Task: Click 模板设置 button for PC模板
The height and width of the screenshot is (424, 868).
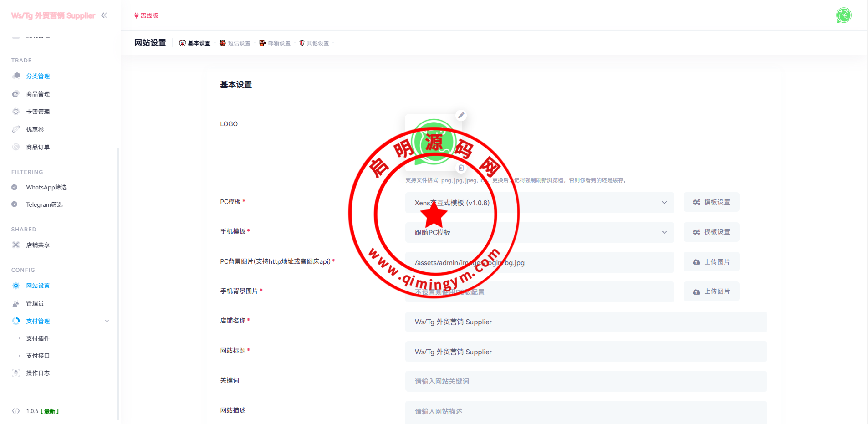Action: tap(711, 202)
